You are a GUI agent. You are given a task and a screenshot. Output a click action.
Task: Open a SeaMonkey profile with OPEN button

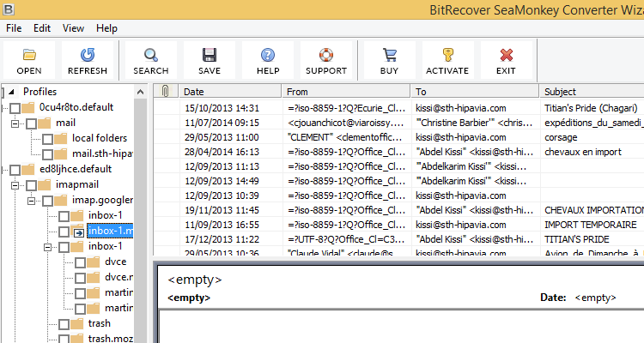[28, 60]
